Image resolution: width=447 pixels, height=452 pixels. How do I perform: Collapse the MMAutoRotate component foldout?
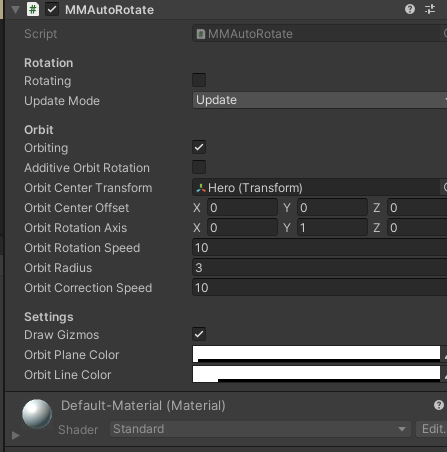(x=15, y=9)
